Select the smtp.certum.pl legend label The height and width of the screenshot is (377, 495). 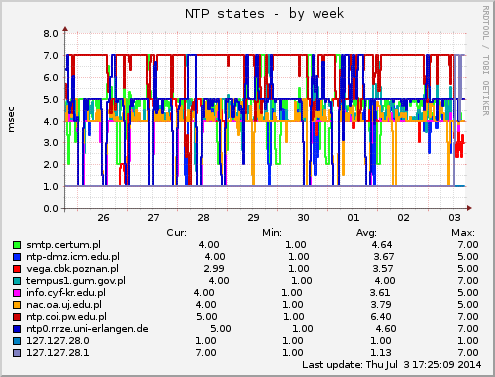(63, 245)
